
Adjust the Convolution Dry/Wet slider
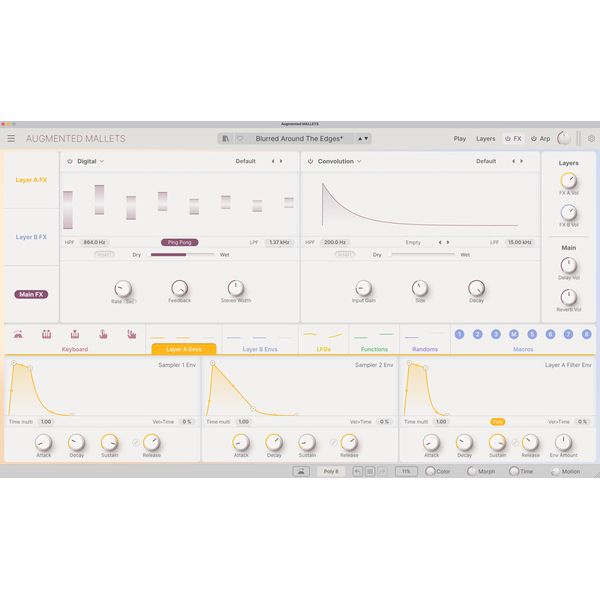(422, 254)
